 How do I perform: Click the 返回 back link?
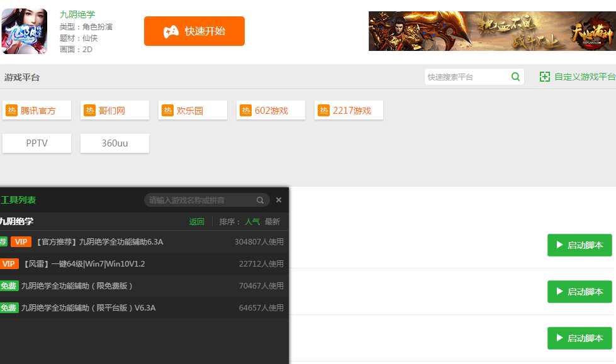pos(197,222)
